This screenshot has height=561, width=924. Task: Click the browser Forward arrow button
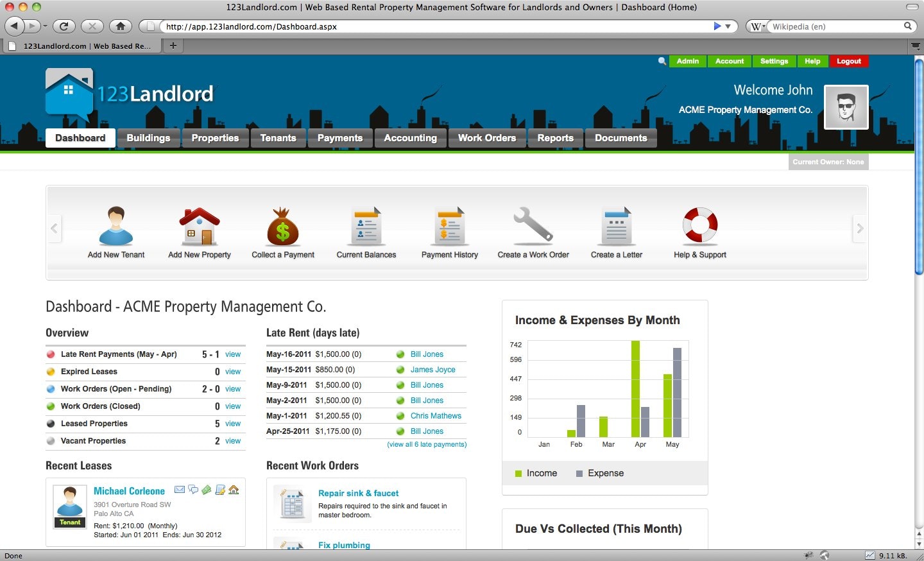point(32,26)
